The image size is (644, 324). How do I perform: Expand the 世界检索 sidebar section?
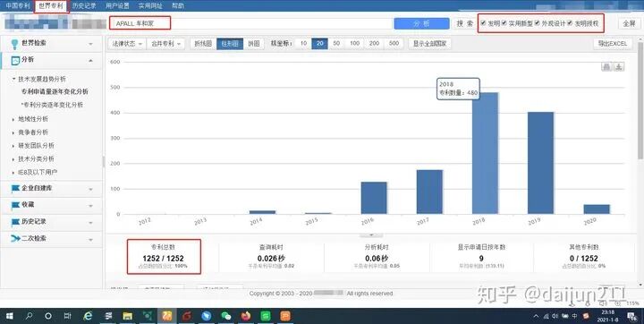(90, 44)
